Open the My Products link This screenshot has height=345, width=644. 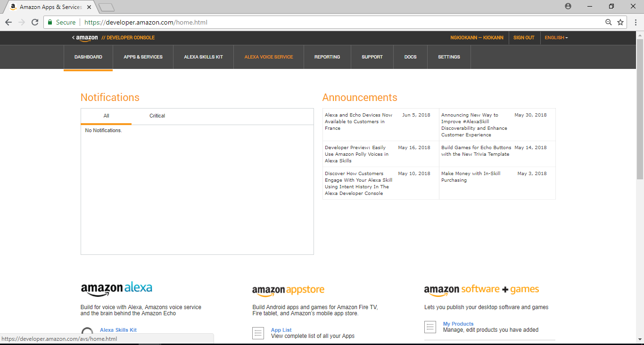point(458,324)
